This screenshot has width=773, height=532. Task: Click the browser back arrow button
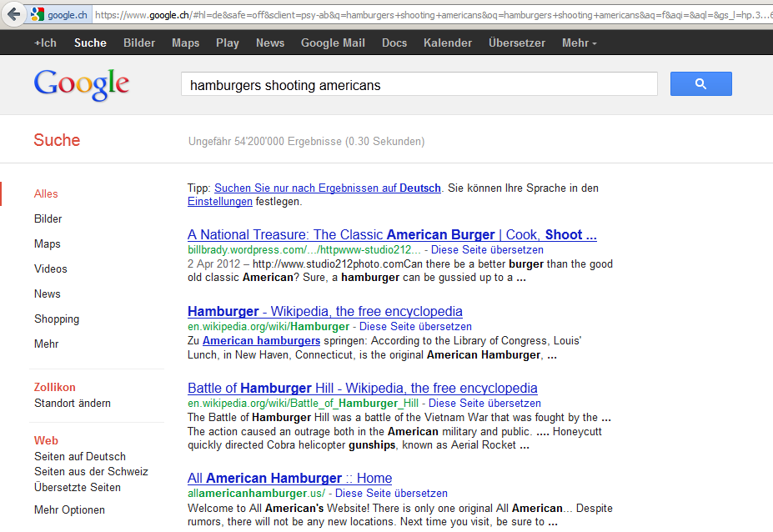click(x=14, y=14)
